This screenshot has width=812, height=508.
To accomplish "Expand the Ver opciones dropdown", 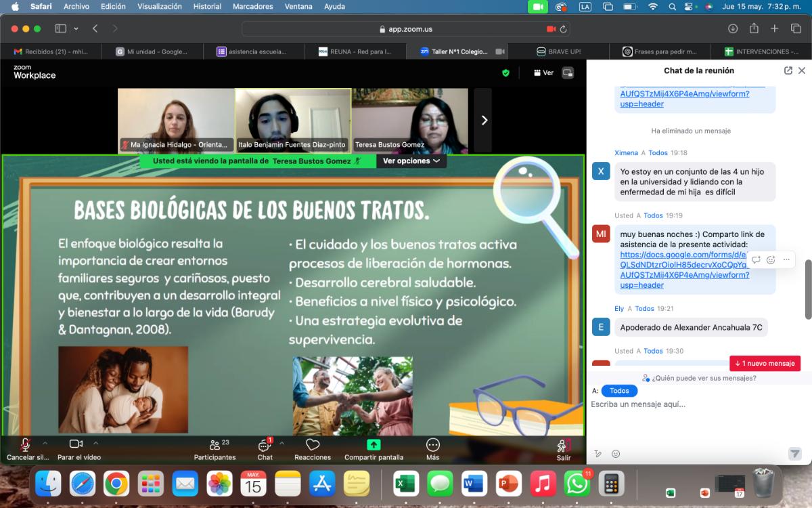I will click(411, 161).
